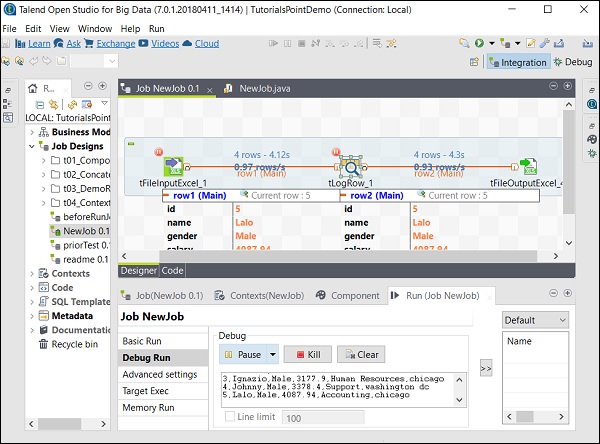Screen dimensions: 600x444
Task: Open the Videos link
Action: (x=165, y=44)
